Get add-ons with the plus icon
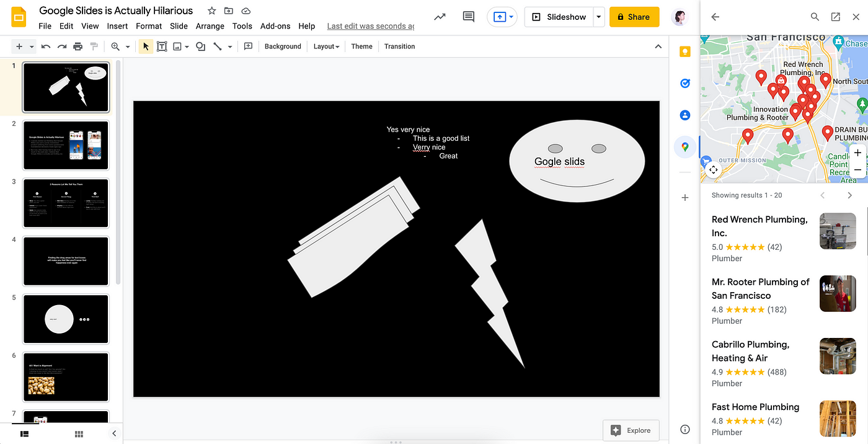The width and height of the screenshot is (868, 444). (x=685, y=198)
